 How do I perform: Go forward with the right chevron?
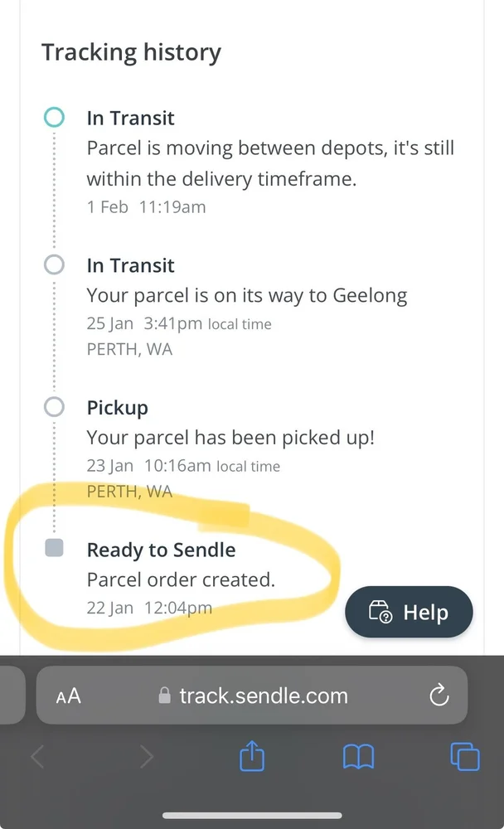(x=147, y=757)
